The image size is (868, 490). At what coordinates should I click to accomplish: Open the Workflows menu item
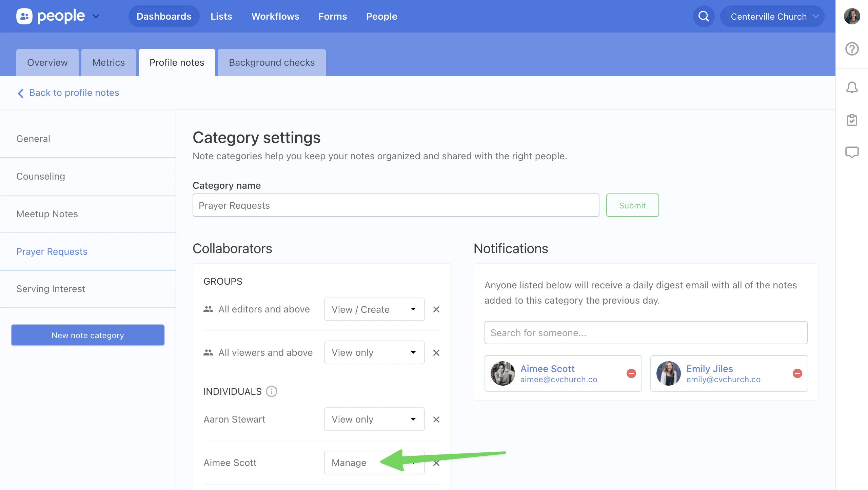click(x=275, y=16)
